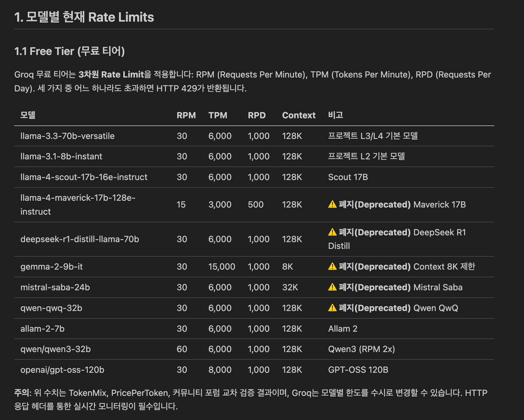Select model name 'mistral-saba-24b'
Image resolution: width=524 pixels, height=420 pixels.
click(x=55, y=287)
